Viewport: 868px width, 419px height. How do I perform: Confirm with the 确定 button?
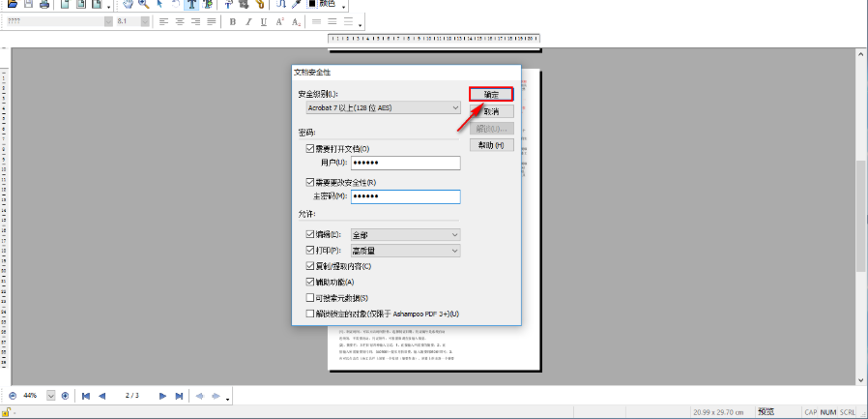(x=492, y=94)
